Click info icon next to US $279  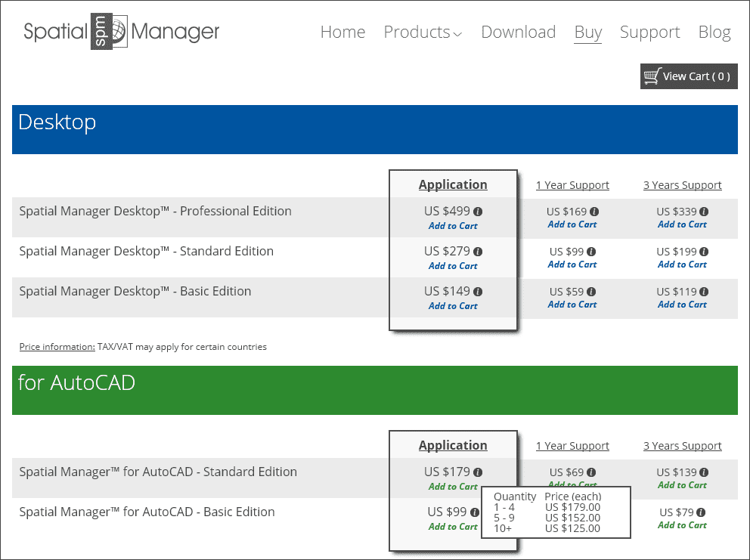[478, 252]
